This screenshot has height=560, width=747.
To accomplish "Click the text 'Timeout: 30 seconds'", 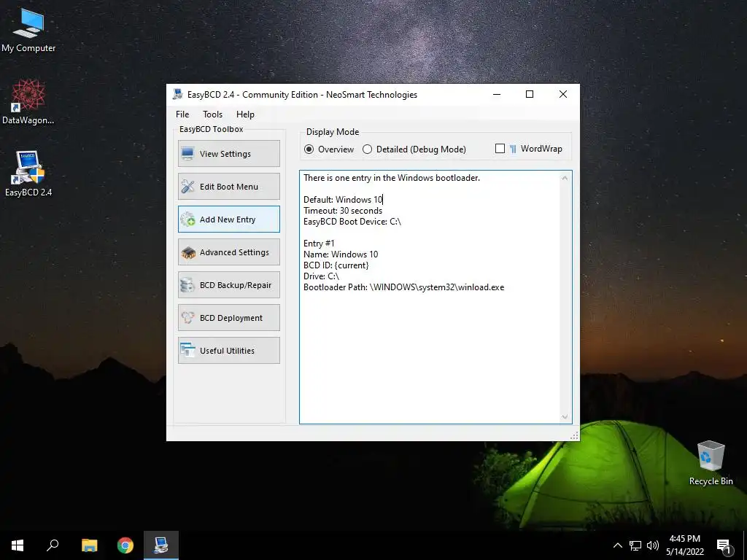I will [343, 211].
